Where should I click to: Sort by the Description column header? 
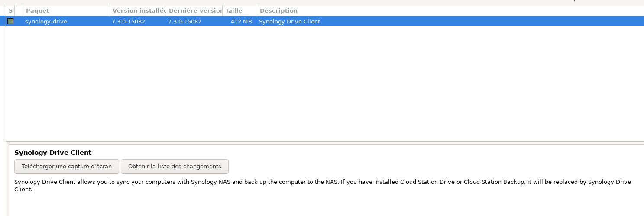coord(450,10)
